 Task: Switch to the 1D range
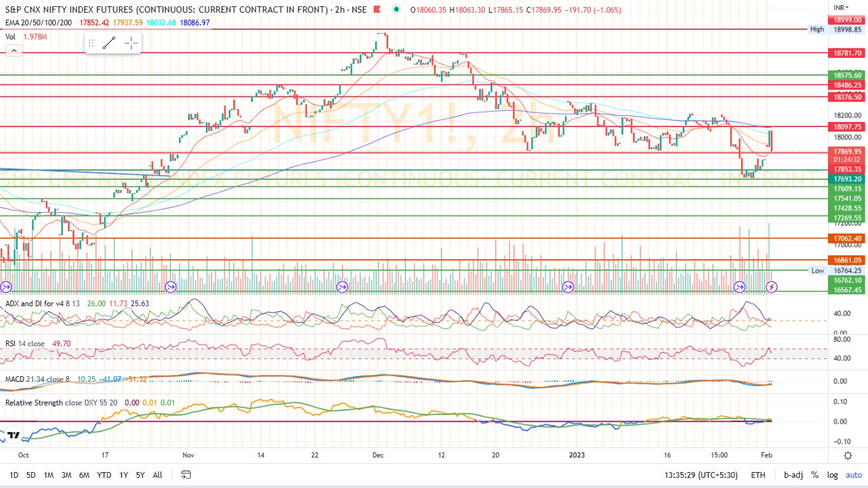[x=14, y=475]
